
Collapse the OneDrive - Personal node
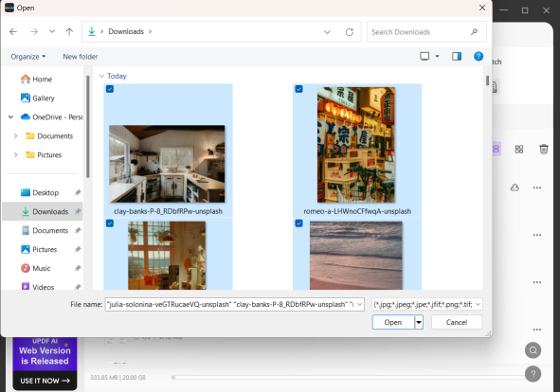coord(11,117)
